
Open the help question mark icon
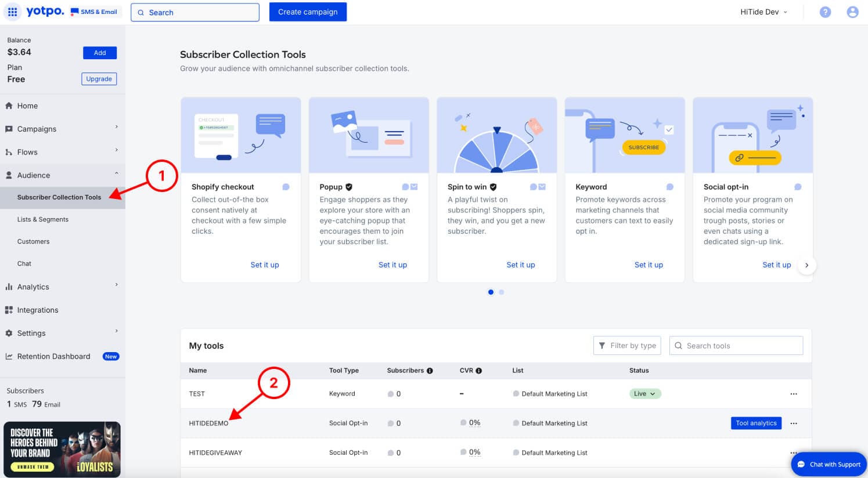[825, 12]
